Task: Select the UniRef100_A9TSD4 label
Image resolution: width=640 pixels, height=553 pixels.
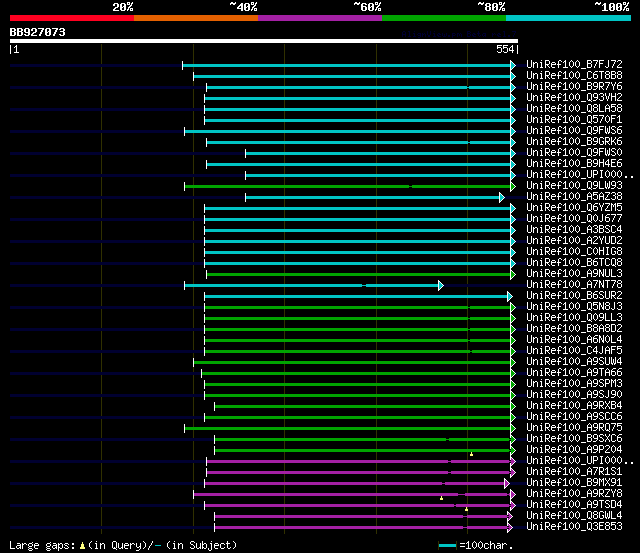Action: click(x=574, y=505)
